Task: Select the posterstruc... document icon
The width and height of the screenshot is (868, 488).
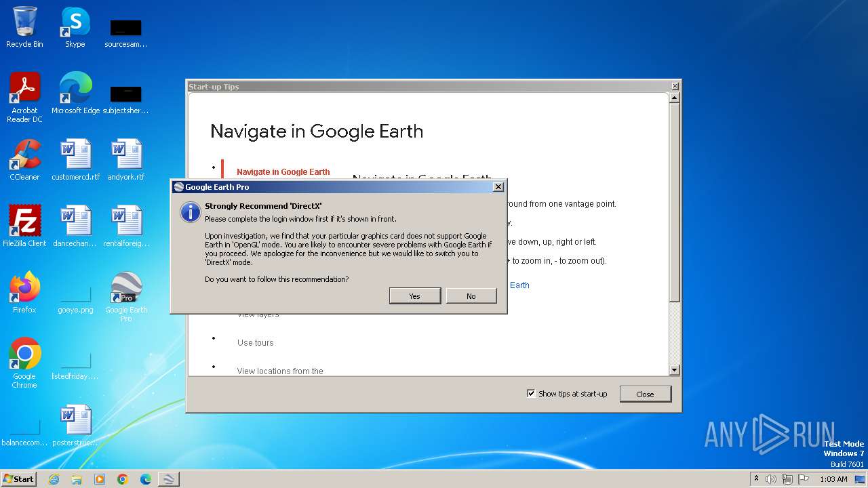Action: click(x=75, y=426)
